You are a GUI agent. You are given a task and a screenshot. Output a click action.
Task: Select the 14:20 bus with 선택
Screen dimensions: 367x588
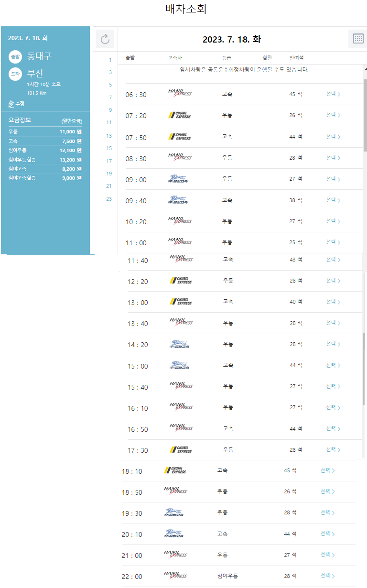(334, 344)
